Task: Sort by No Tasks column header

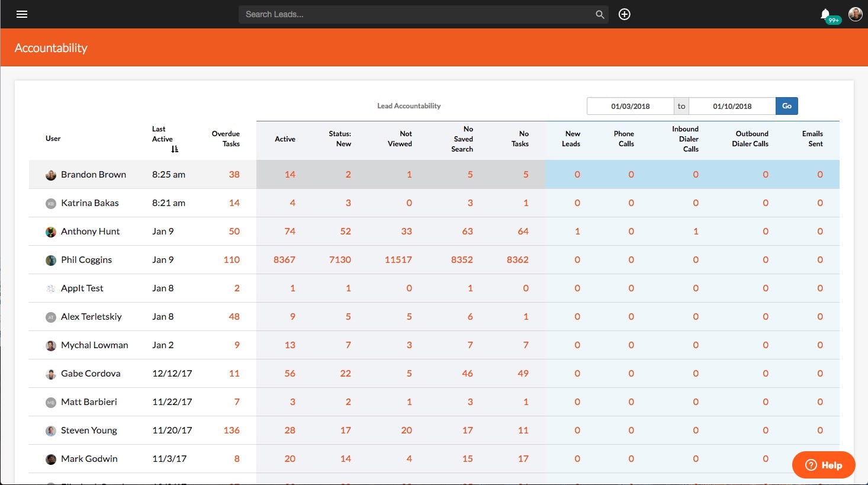Action: tap(520, 139)
